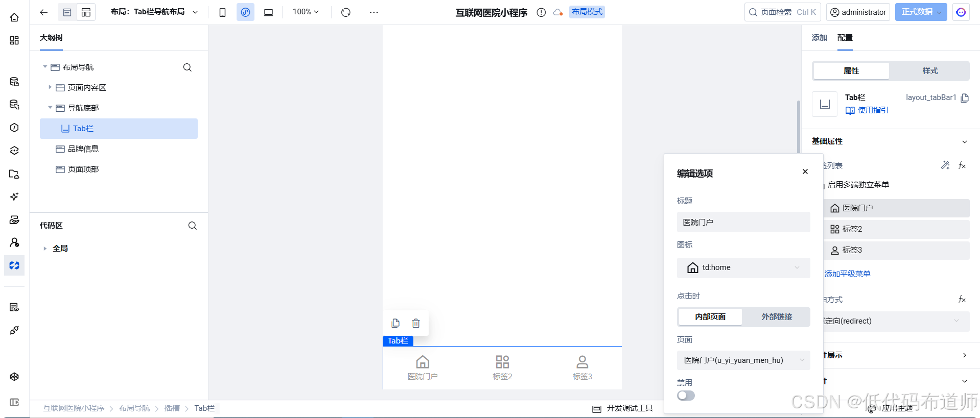Switch to mini-program preview icon
980x418 pixels.
coord(245,12)
